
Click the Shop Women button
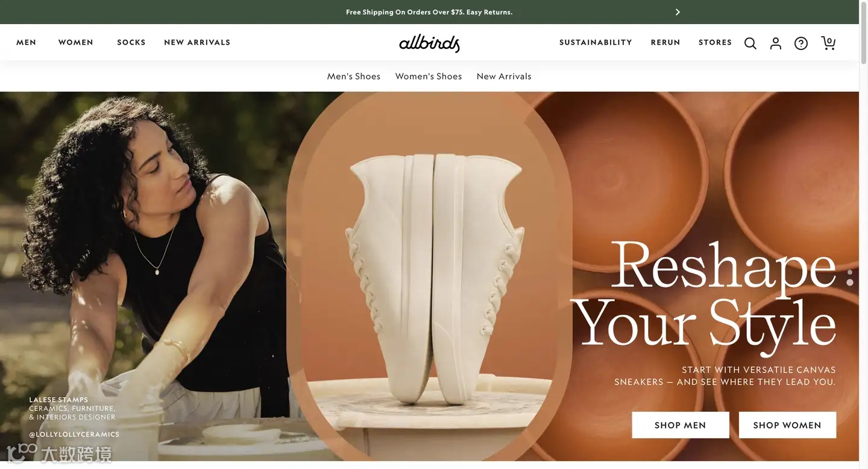[787, 425]
